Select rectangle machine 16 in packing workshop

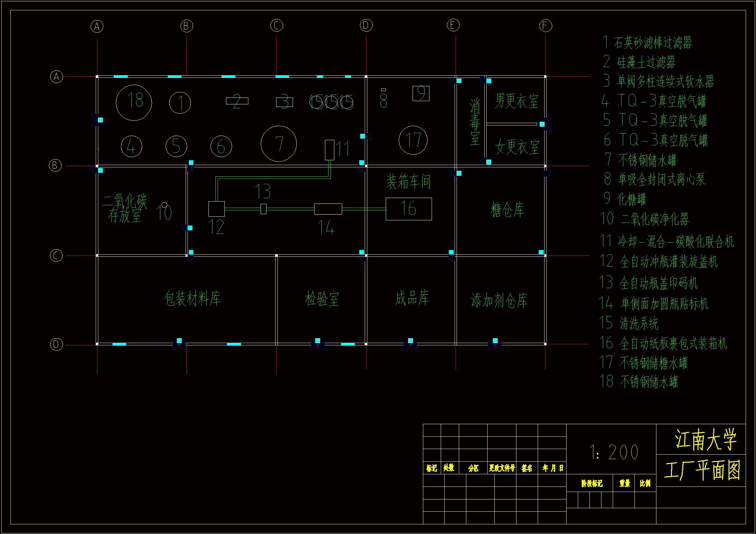tap(409, 209)
